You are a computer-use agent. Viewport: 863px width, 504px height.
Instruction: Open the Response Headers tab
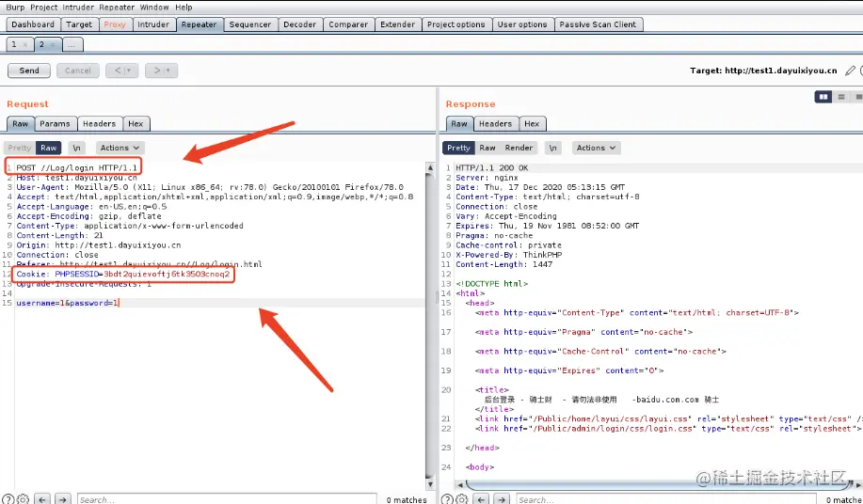point(495,124)
